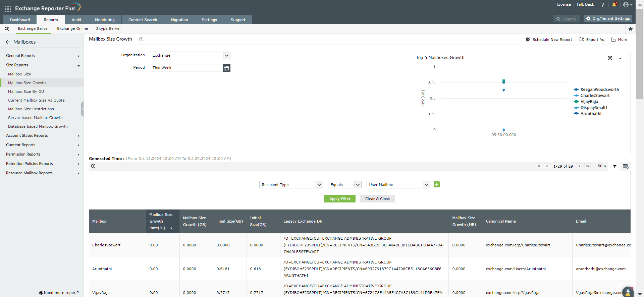Open the Equals condition dropdown
Screen dimensions: 644x297
tap(344, 185)
